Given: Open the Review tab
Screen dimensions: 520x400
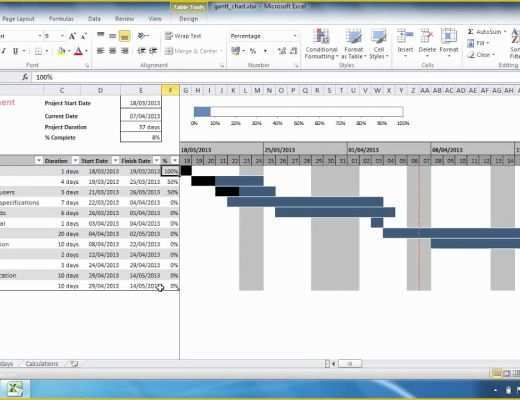Looking at the screenshot, I should (124, 19).
